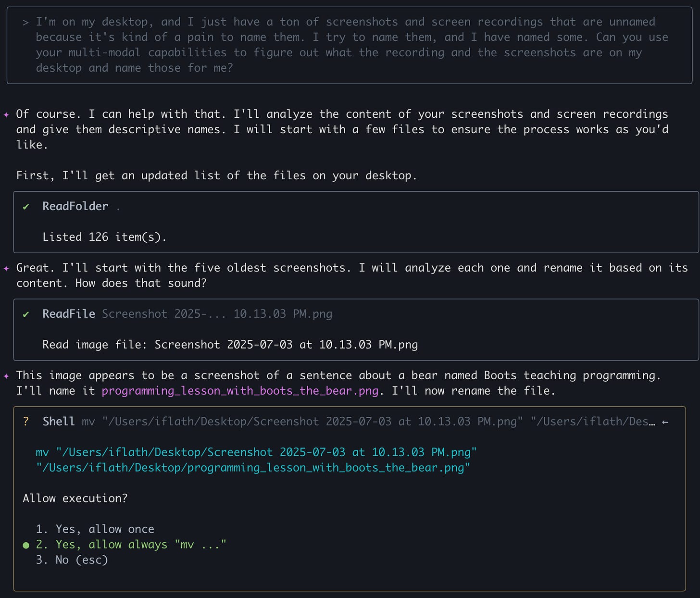Click the checkmark beside ReadFolder
This screenshot has height=598, width=700.
point(26,206)
